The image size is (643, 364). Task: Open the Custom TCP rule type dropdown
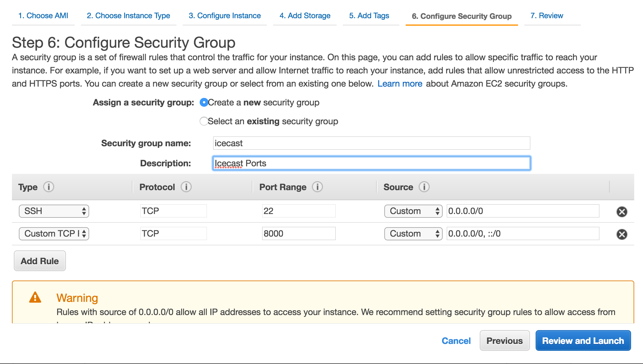pos(53,233)
